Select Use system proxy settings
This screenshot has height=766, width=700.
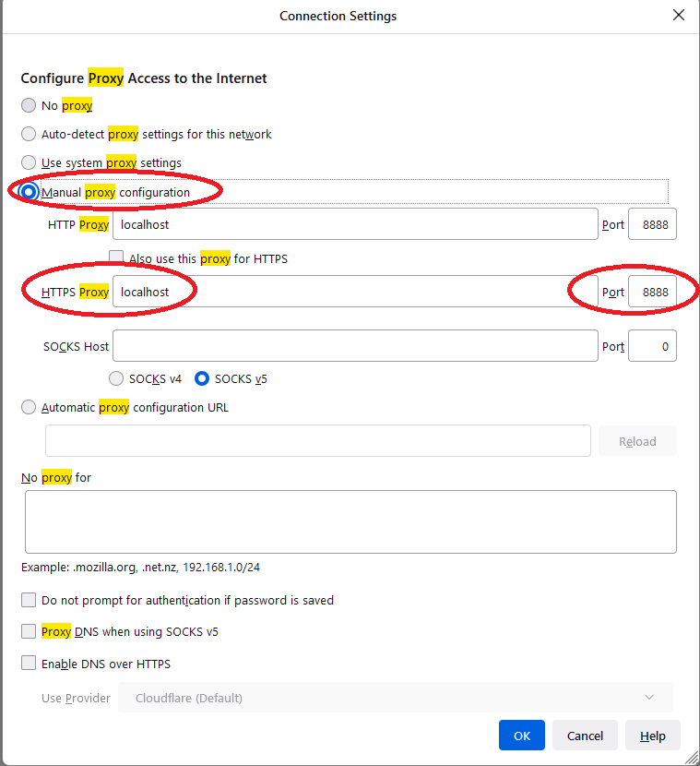[29, 162]
